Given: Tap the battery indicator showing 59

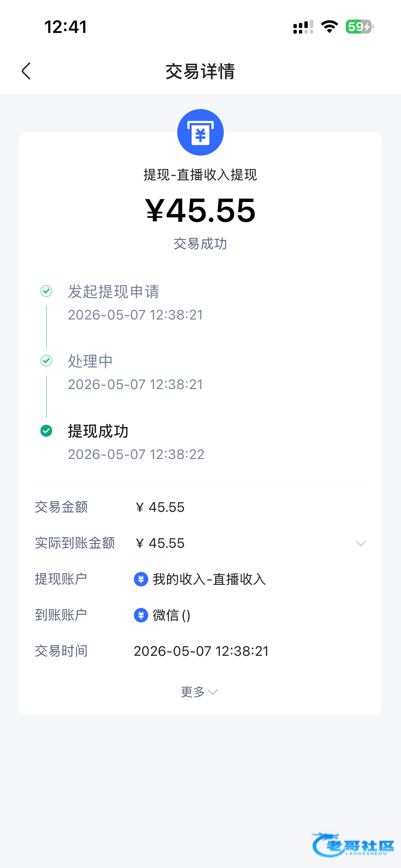Looking at the screenshot, I should [360, 27].
